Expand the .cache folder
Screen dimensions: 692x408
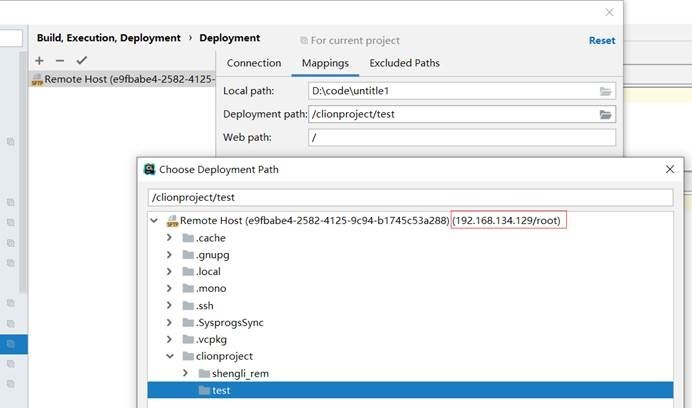pos(169,238)
